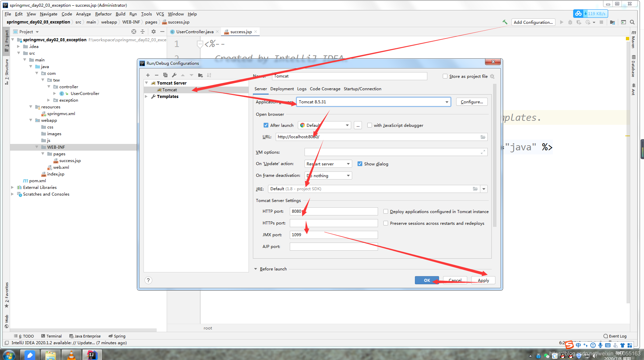644x360 pixels.
Task: Click Add Configuration... button
Action: 533,22
